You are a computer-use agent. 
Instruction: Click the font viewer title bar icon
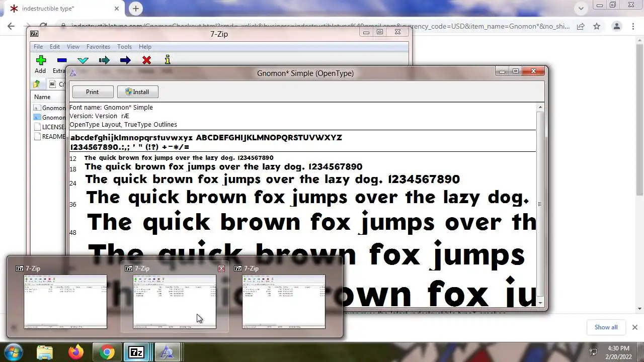pyautogui.click(x=73, y=73)
